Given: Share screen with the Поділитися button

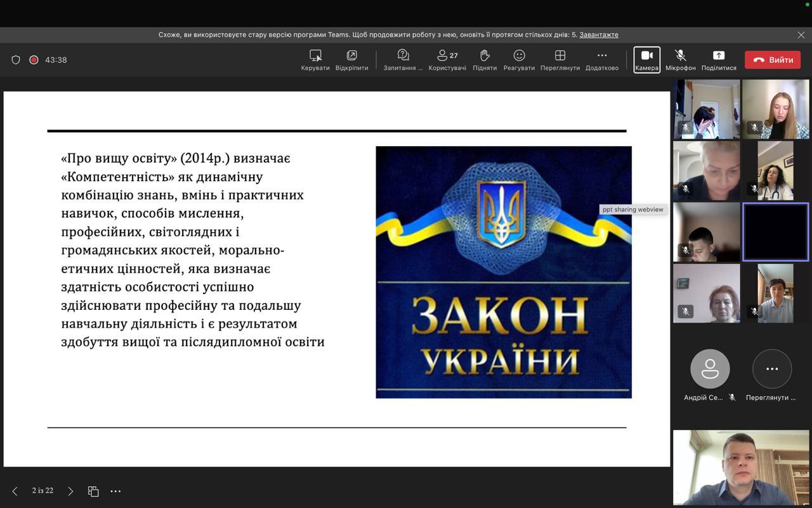Looking at the screenshot, I should 719,60.
